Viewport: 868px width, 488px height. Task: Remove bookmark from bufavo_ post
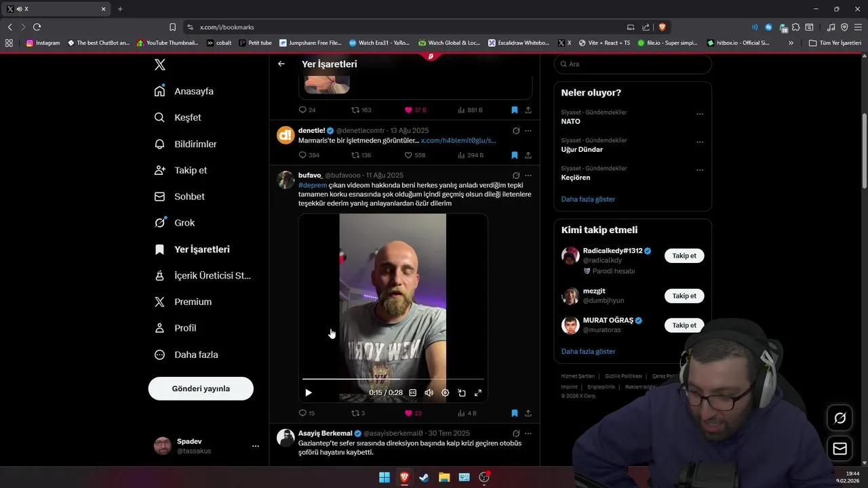coord(515,413)
